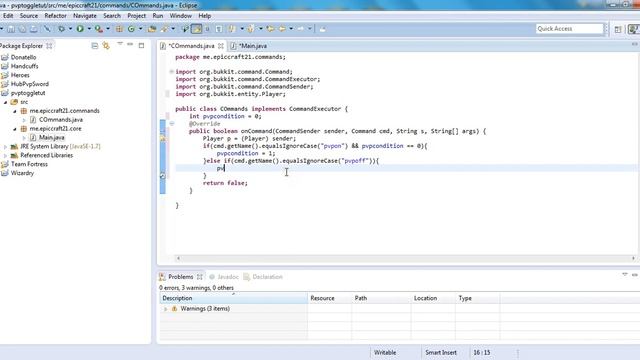Toggle Block Selection Mode in the toolbar
This screenshot has width=640, height=360.
pyautogui.click(x=207, y=29)
